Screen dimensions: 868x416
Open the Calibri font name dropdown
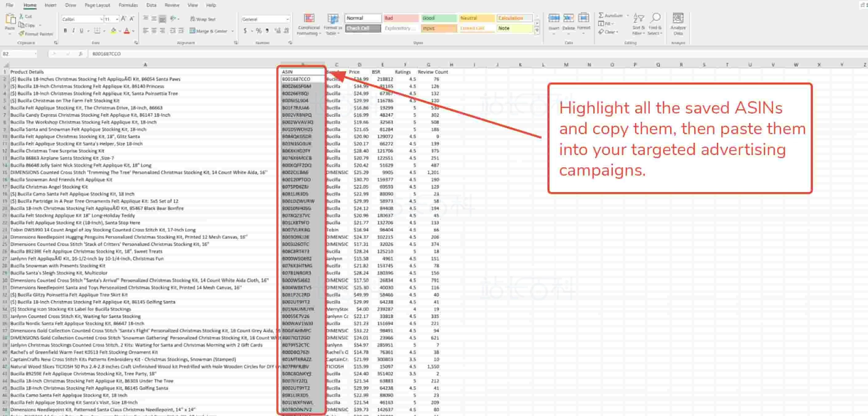click(x=101, y=19)
